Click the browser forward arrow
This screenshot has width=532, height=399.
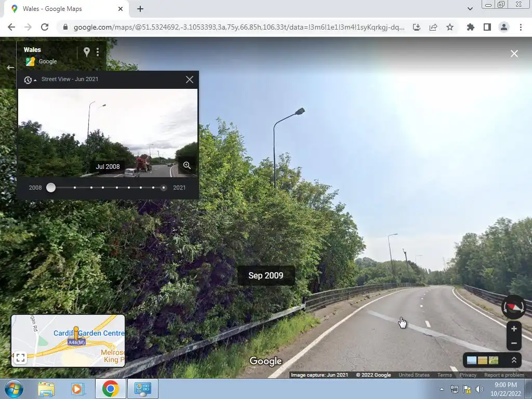coord(28,27)
